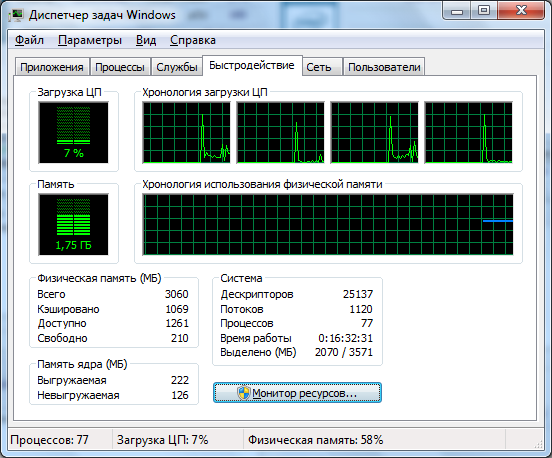Minimize the Task Manager window
This screenshot has width=552, height=458.
[x=457, y=12]
